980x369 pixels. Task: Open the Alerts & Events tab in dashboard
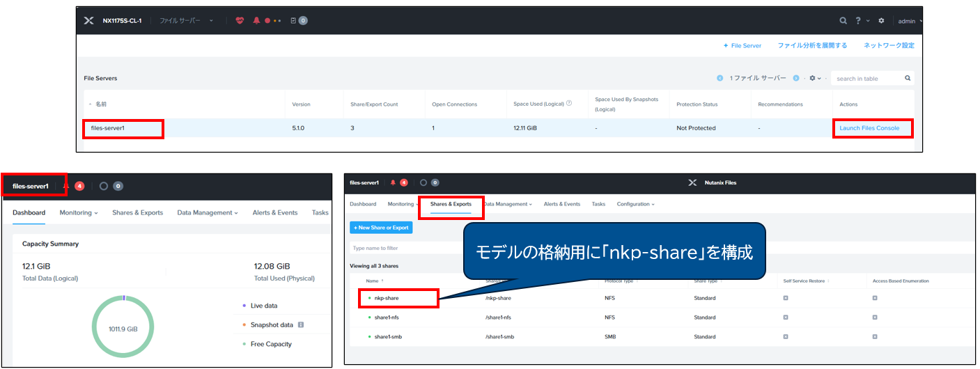274,213
